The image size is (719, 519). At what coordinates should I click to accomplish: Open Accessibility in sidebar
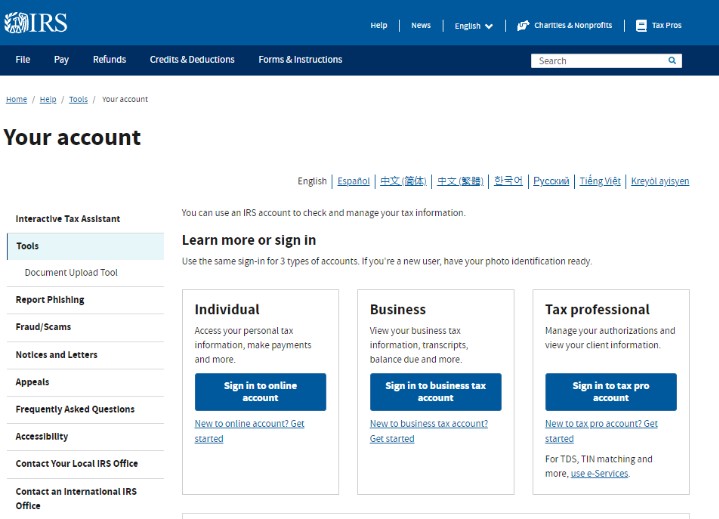tap(41, 436)
